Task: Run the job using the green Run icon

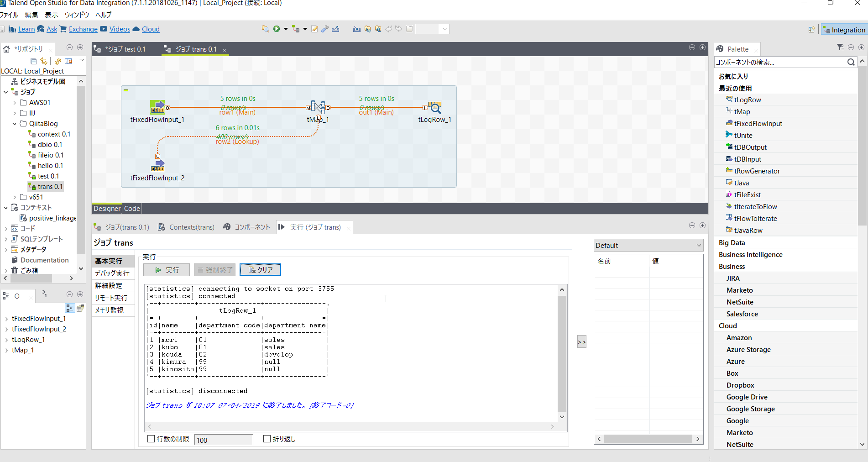Action: (277, 28)
